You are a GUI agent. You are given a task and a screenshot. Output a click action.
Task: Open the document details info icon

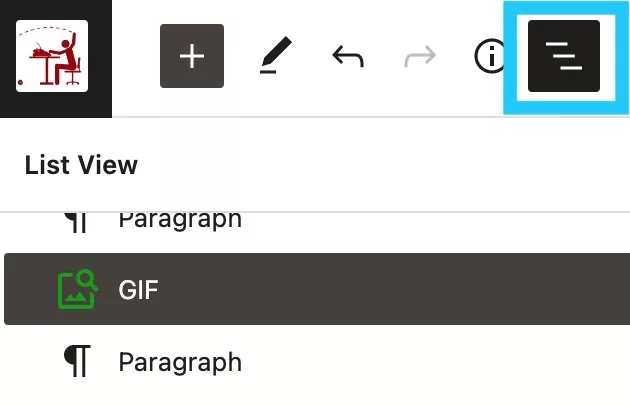489,56
